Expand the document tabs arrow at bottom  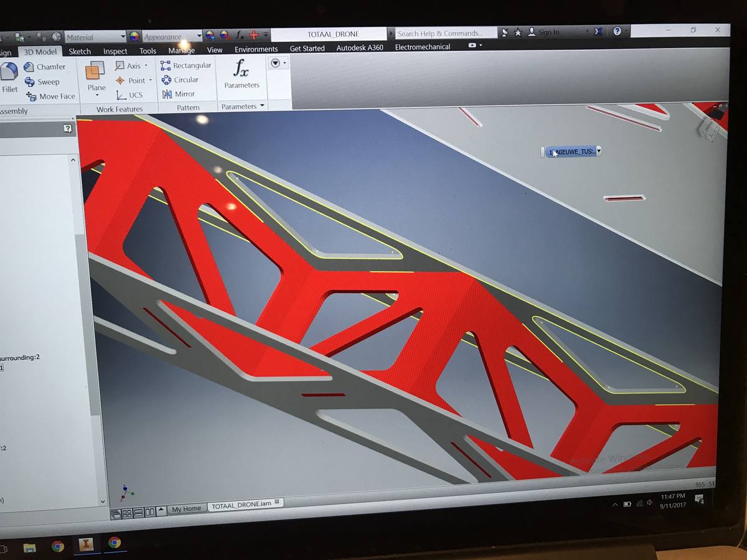coord(161,511)
